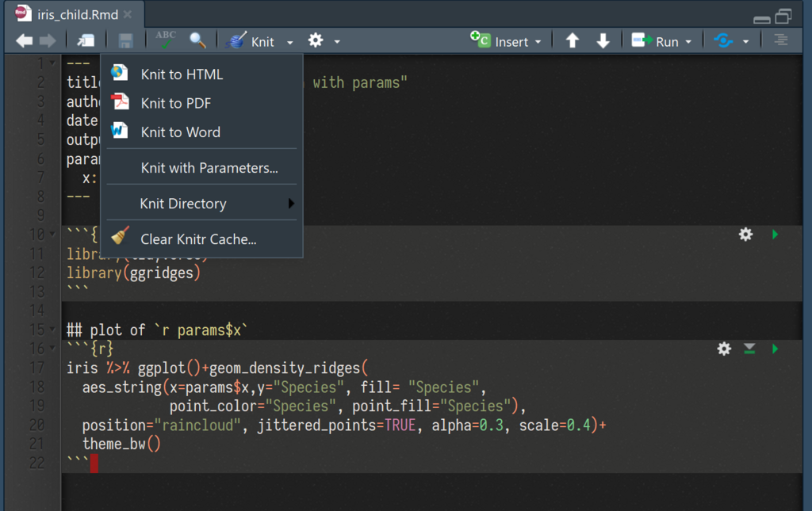Image resolution: width=812 pixels, height=511 pixels.
Task: Open Knit Directory submenu
Action: click(x=202, y=204)
